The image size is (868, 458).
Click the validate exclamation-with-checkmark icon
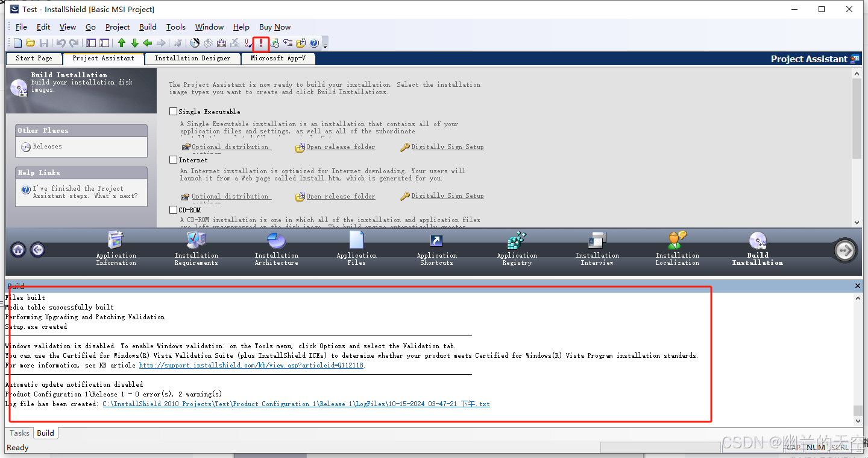[x=248, y=43]
